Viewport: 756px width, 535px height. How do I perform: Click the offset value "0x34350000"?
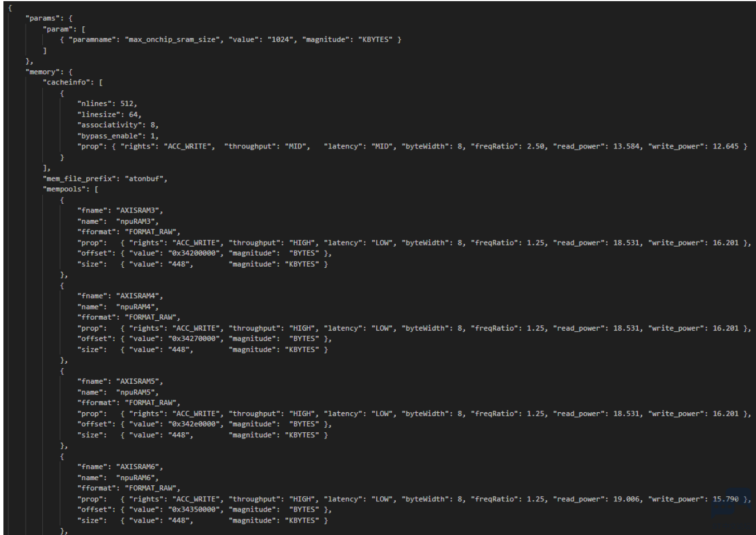[194, 510]
